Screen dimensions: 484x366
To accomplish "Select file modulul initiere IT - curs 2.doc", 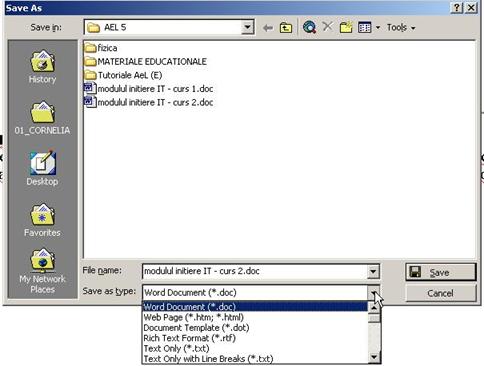I will 149,102.
